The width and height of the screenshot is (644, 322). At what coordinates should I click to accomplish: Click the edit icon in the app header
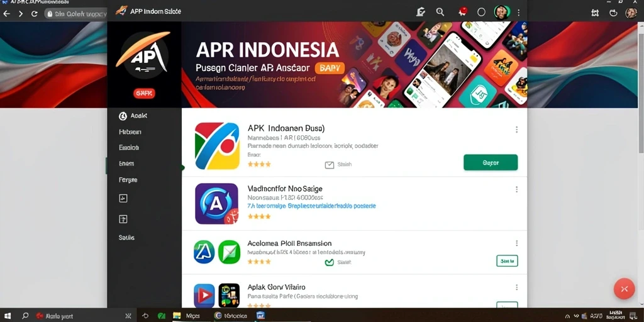click(x=420, y=12)
